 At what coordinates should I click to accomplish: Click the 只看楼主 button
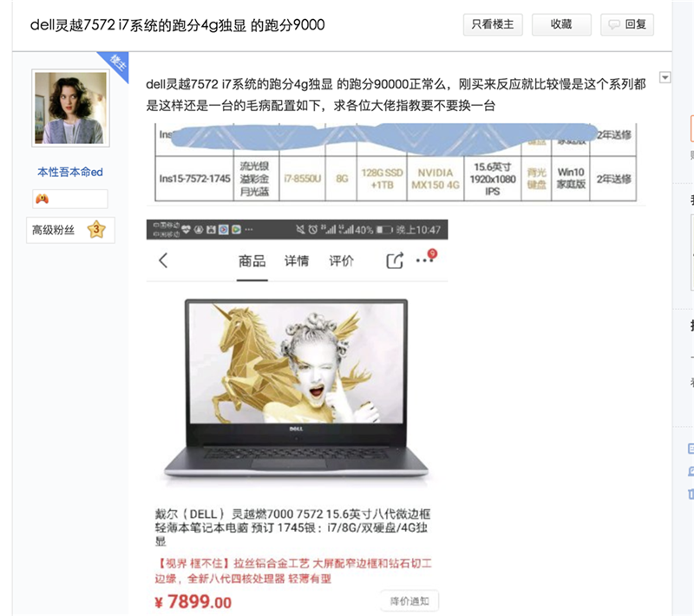pyautogui.click(x=493, y=24)
